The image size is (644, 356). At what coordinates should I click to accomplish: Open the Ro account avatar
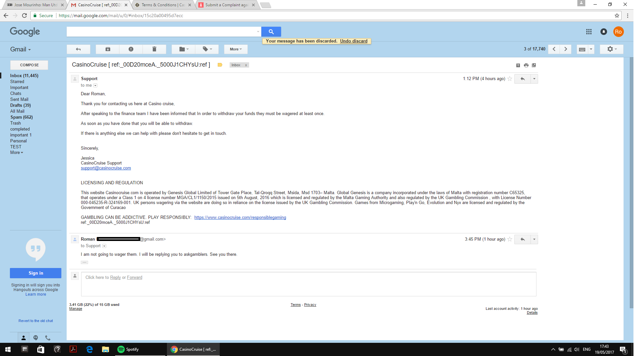618,32
